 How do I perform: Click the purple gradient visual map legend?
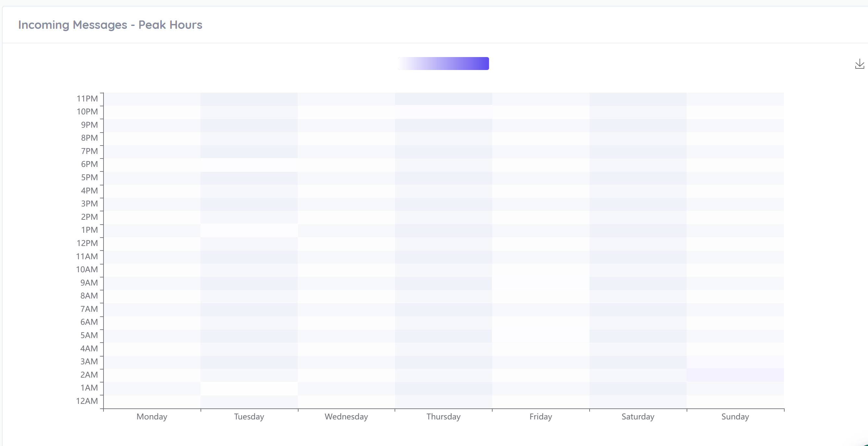coord(443,64)
